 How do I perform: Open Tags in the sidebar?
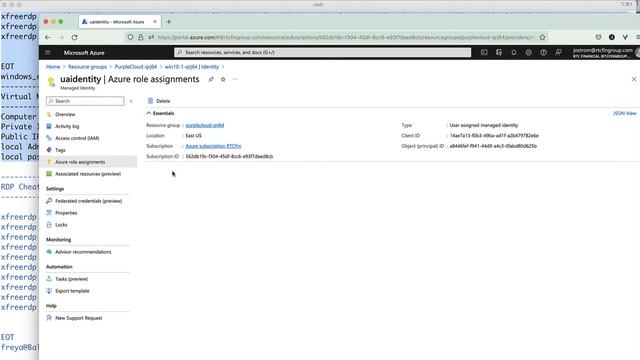tap(60, 150)
